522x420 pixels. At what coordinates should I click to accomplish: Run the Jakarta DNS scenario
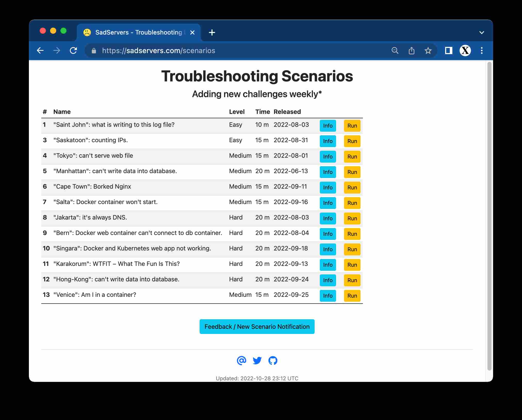(x=352, y=219)
